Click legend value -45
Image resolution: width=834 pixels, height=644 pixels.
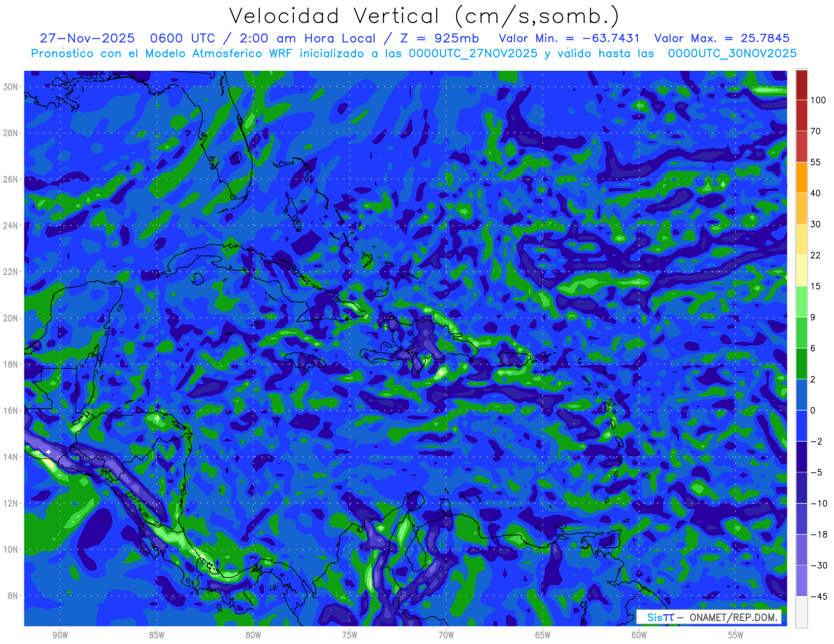click(x=819, y=596)
